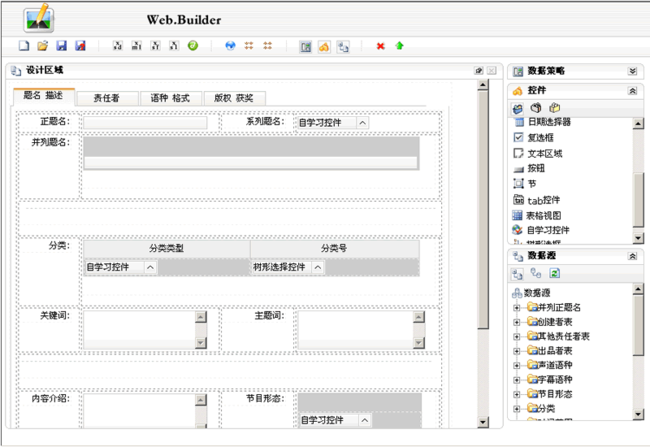650x447 pixels.
Task: Expand the 创建者表 tree node
Action: click(x=517, y=322)
